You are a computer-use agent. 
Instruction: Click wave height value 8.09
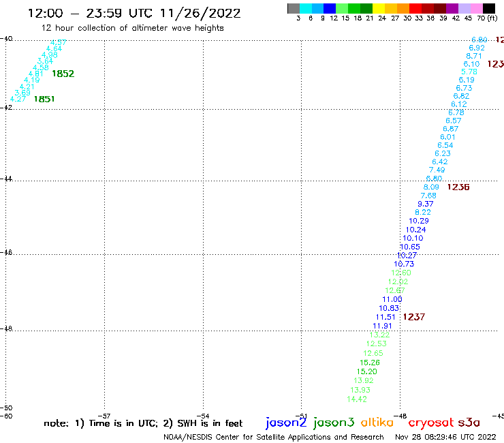click(431, 187)
